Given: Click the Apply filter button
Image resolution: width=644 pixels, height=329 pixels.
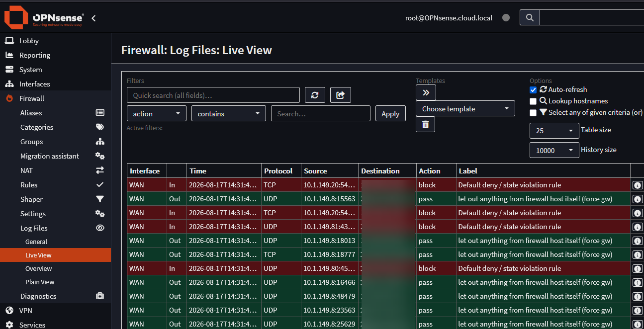Looking at the screenshot, I should pyautogui.click(x=390, y=113).
